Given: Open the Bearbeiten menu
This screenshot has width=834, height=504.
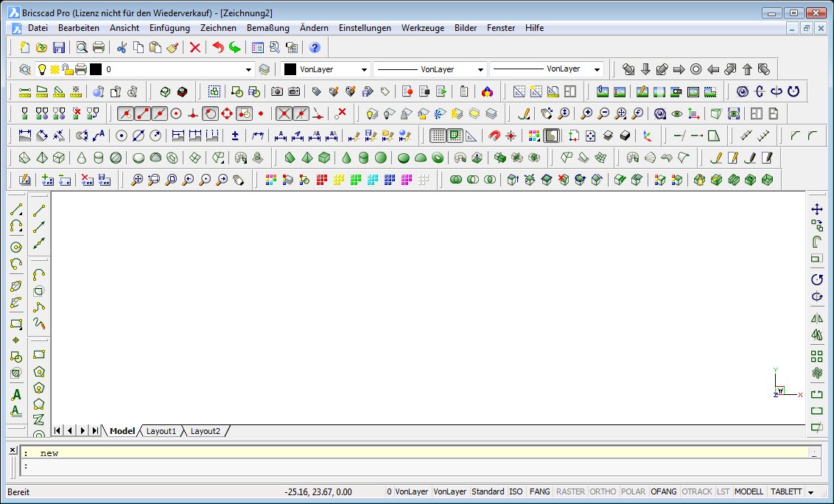Looking at the screenshot, I should (79, 28).
